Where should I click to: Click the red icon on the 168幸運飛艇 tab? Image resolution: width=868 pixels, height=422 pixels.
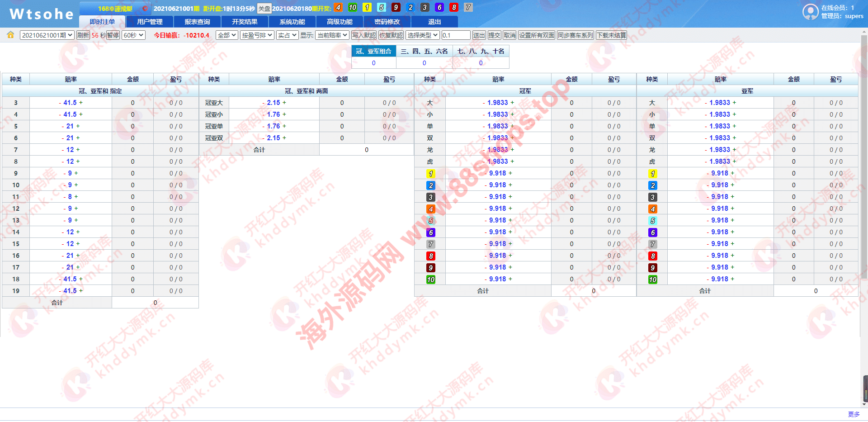[x=145, y=9]
